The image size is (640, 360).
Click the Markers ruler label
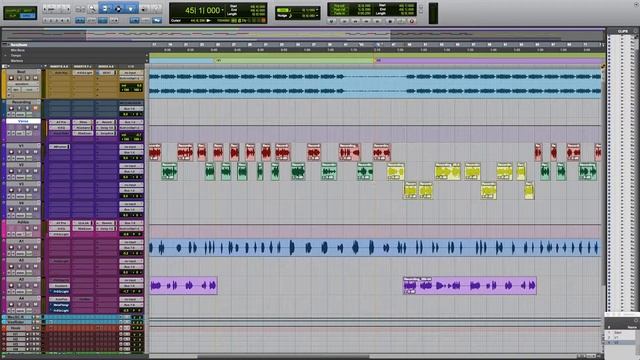[x=17, y=61]
